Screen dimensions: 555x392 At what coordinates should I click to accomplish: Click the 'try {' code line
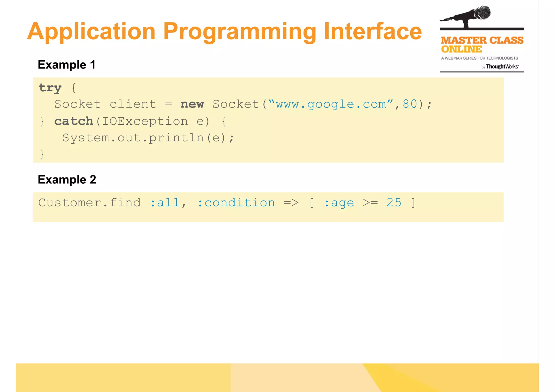tap(58, 88)
